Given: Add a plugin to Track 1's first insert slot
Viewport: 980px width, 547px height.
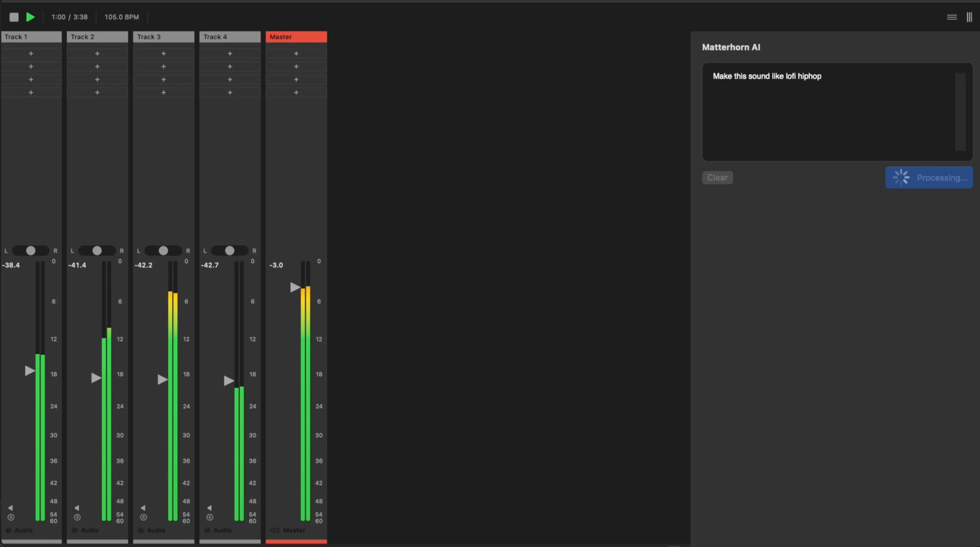Looking at the screenshot, I should pyautogui.click(x=31, y=53).
